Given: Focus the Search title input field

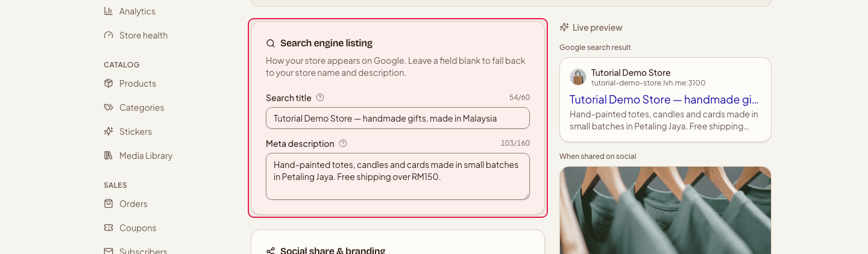Looking at the screenshot, I should pyautogui.click(x=398, y=118).
